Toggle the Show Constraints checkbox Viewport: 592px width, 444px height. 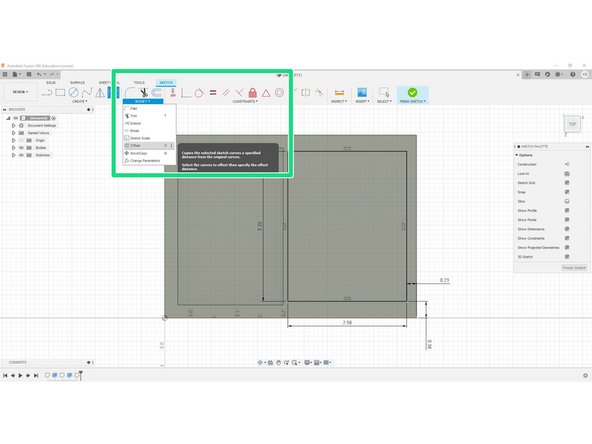[567, 238]
